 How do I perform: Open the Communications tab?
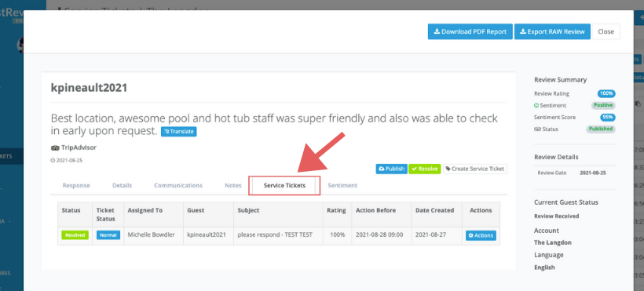[178, 186]
